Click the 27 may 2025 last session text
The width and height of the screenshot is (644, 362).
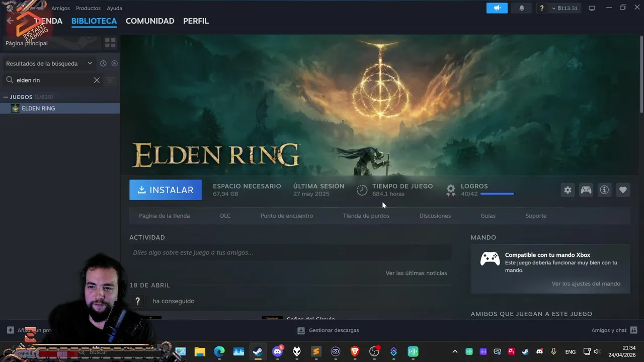coord(311,194)
